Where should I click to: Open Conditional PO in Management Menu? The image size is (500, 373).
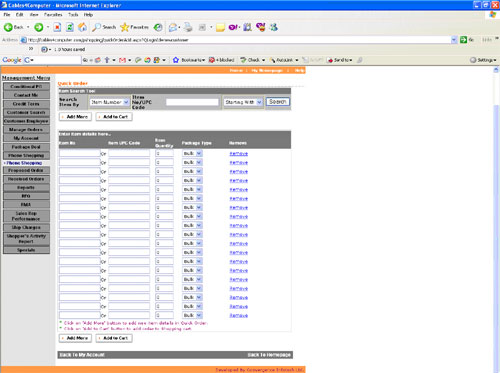click(x=26, y=87)
